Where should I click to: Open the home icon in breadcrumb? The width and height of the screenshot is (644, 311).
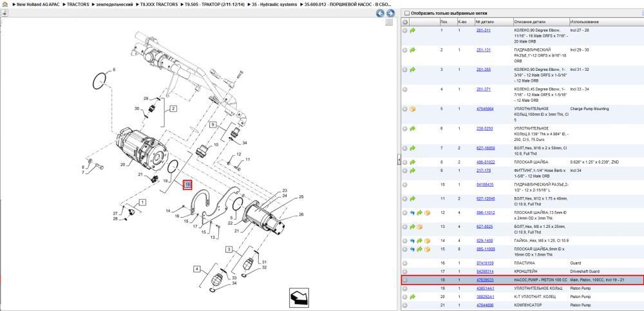click(x=5, y=4)
